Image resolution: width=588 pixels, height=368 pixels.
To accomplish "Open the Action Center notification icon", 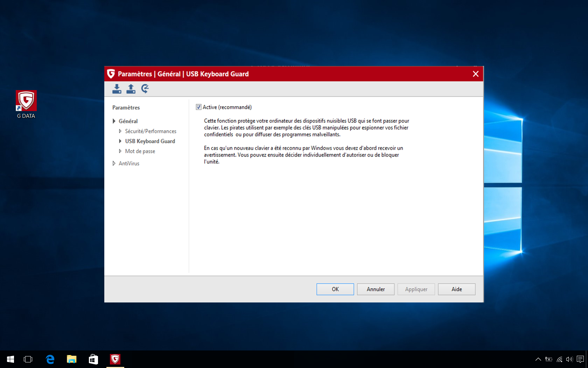I will [x=580, y=359].
